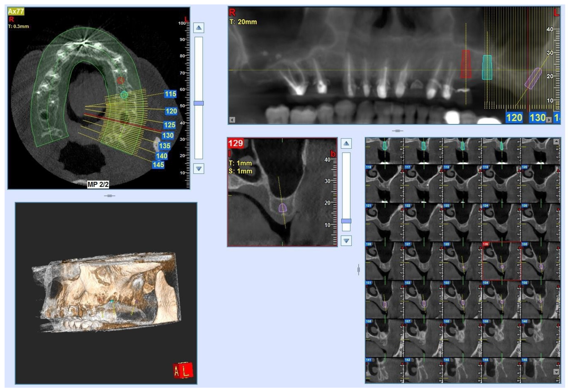Click the AL orientation cube in 3D view
The height and width of the screenshot is (392, 569).
[183, 370]
